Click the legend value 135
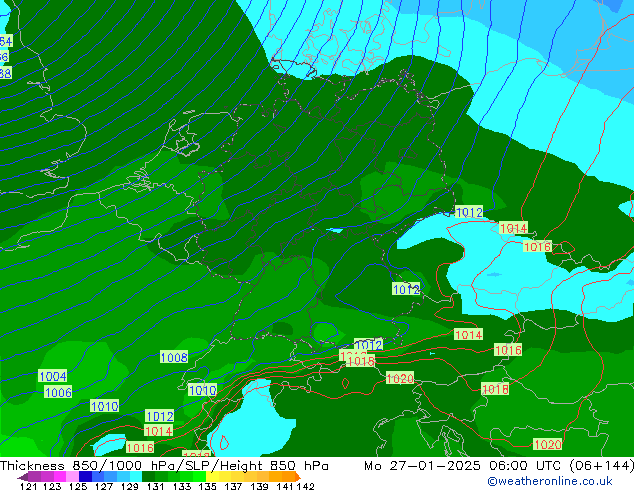634x490 pixels. coord(207,486)
